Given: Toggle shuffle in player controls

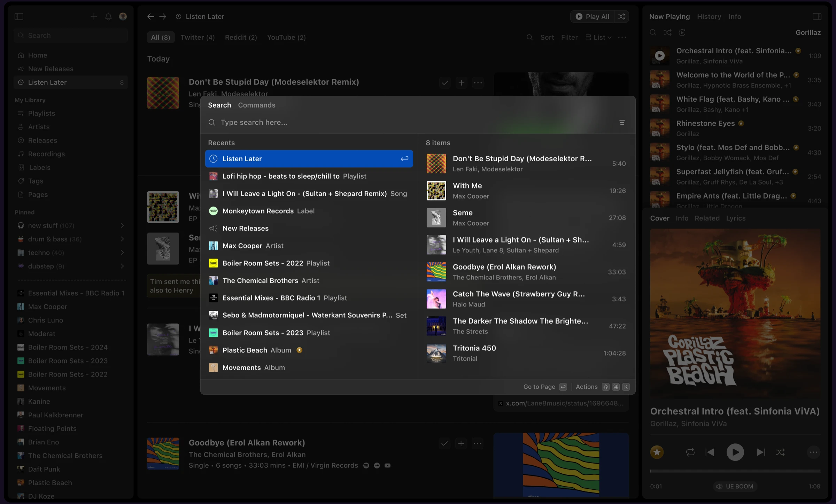Looking at the screenshot, I should [x=780, y=452].
